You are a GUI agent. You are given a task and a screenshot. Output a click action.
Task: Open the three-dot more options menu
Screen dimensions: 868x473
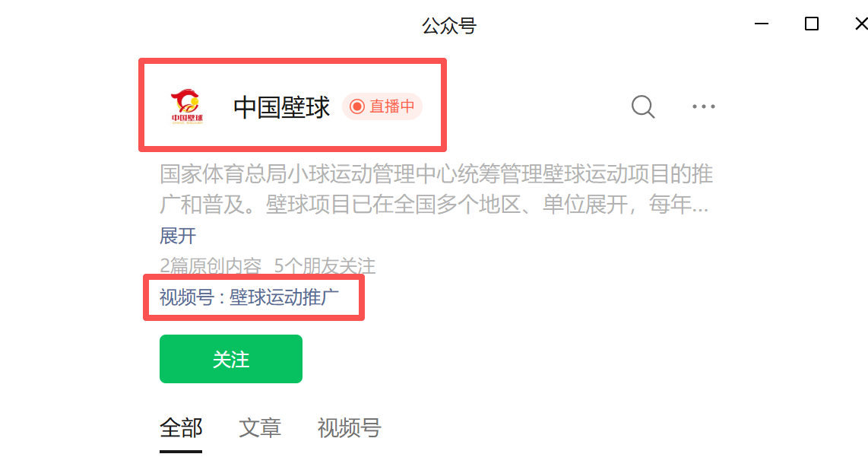pos(703,106)
